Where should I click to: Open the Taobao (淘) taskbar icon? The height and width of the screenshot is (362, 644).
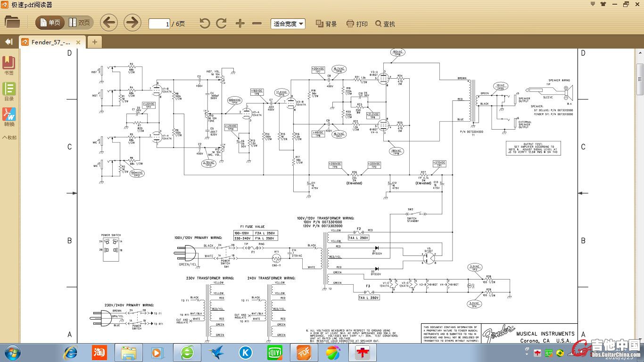[x=99, y=353]
